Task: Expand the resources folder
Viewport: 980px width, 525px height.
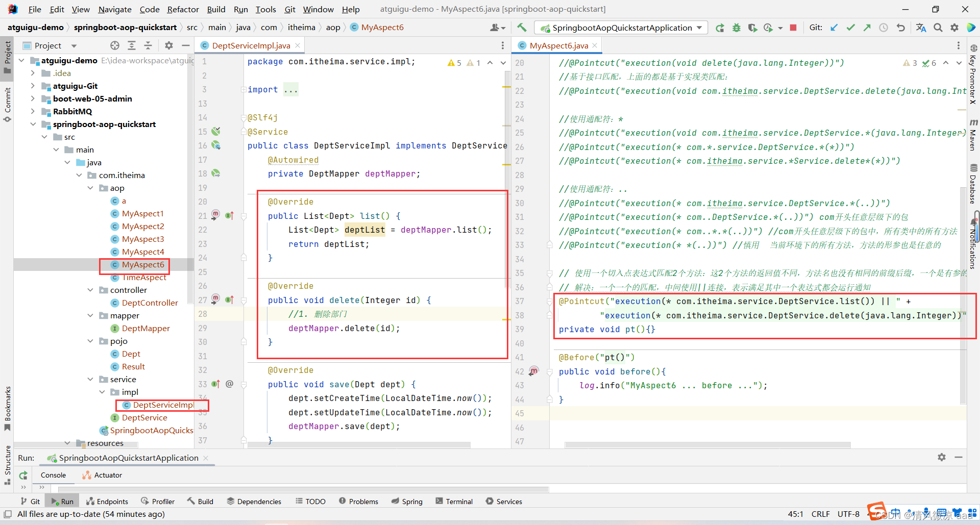Action: (x=67, y=443)
